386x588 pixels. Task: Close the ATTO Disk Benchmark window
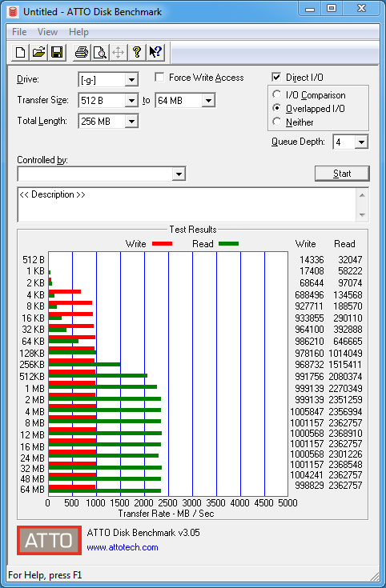[x=361, y=9]
